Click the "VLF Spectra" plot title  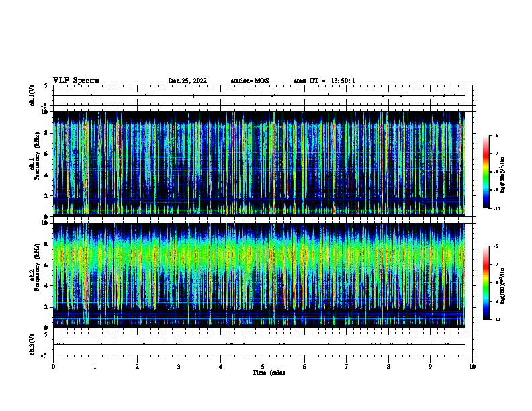point(76,81)
